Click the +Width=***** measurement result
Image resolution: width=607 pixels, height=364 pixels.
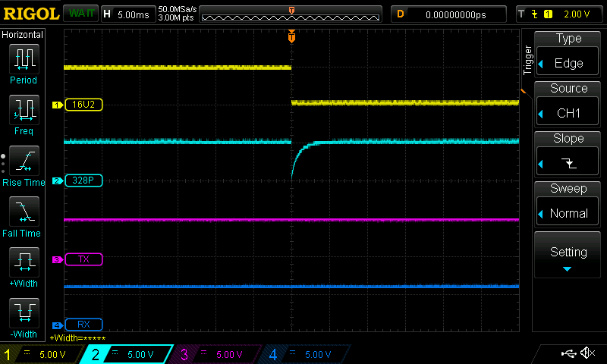(77, 338)
